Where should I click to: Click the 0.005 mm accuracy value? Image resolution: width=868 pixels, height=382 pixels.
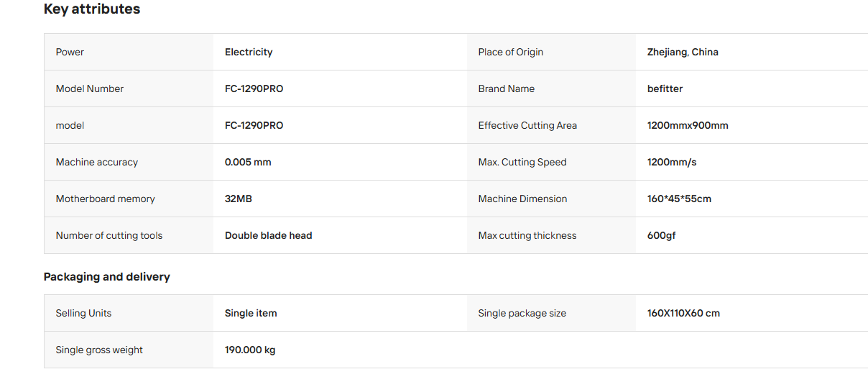248,162
